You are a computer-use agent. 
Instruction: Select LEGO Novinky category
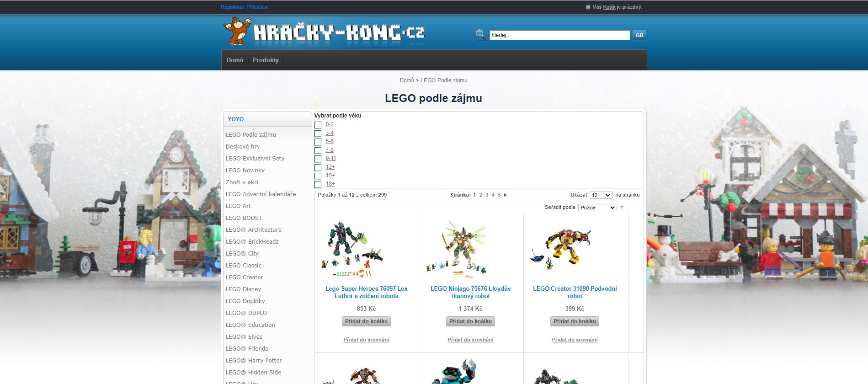coord(245,170)
